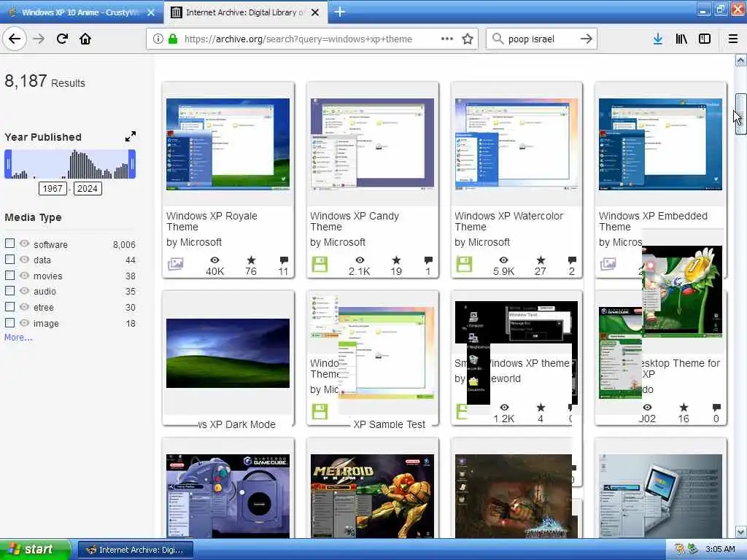Image resolution: width=747 pixels, height=560 pixels.
Task: Click the star favorites icon on Royale Theme card
Action: click(x=251, y=260)
